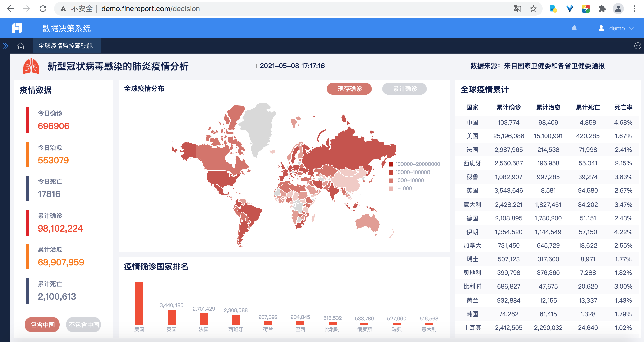Reload the page
The height and width of the screenshot is (342, 644).
pyautogui.click(x=43, y=9)
